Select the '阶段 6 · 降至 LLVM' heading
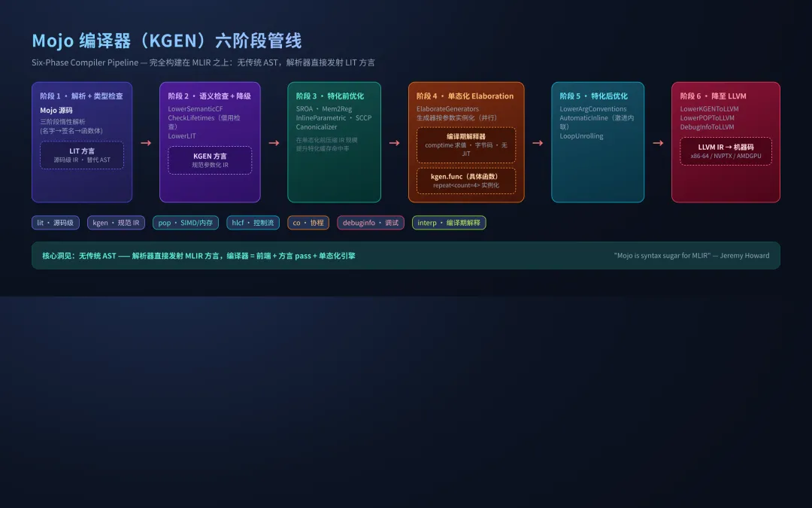Image resolution: width=812 pixels, height=508 pixels. pyautogui.click(x=713, y=96)
